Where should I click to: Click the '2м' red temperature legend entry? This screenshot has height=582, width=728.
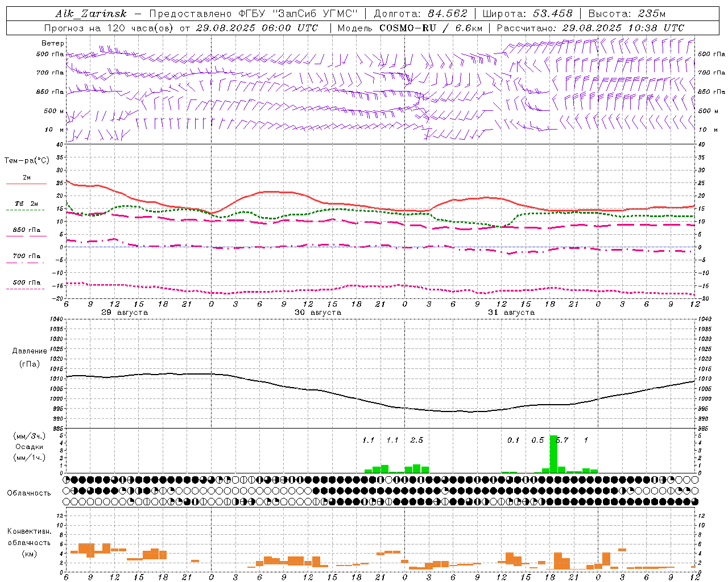coord(27,178)
